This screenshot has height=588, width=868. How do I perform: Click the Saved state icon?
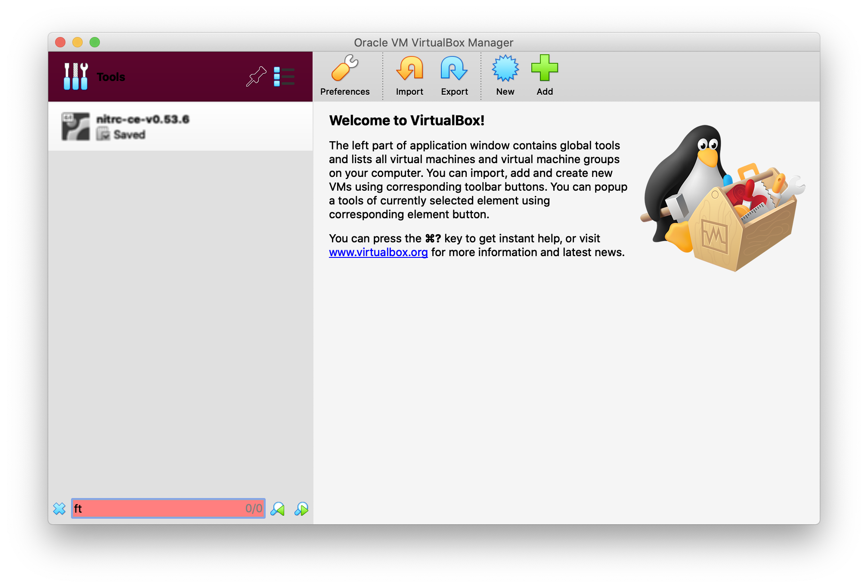tap(103, 134)
